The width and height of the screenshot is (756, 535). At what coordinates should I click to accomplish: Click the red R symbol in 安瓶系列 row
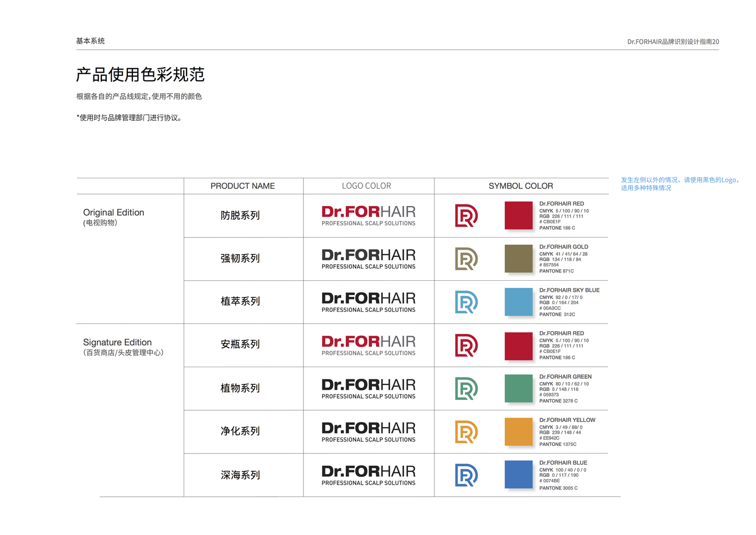click(466, 345)
